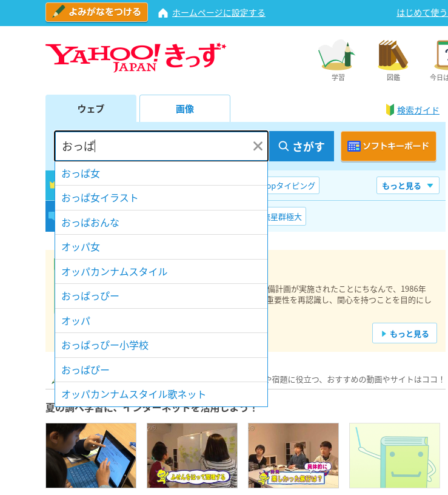
Task: Select suggestion おっぱ女イラスト
Action: coord(161,198)
